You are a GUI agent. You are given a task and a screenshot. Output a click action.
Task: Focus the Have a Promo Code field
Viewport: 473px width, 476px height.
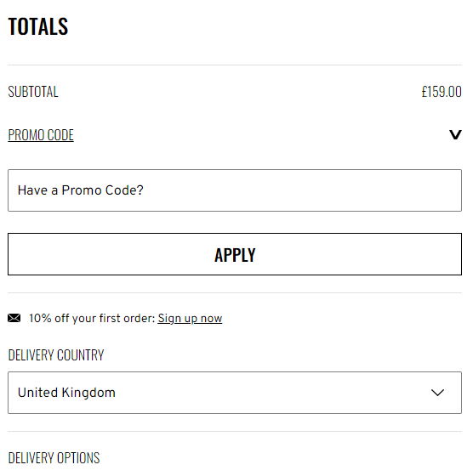(x=235, y=190)
